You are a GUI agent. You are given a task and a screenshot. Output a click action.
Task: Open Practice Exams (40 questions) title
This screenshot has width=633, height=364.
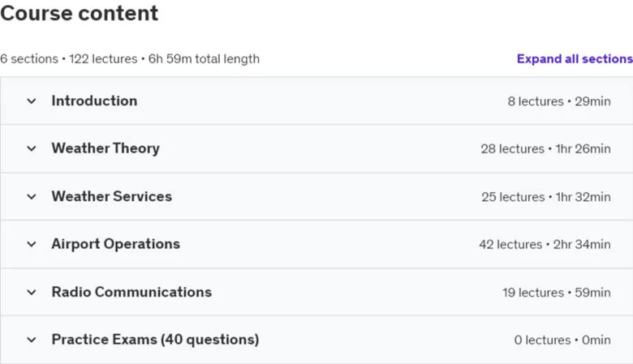pyautogui.click(x=156, y=340)
